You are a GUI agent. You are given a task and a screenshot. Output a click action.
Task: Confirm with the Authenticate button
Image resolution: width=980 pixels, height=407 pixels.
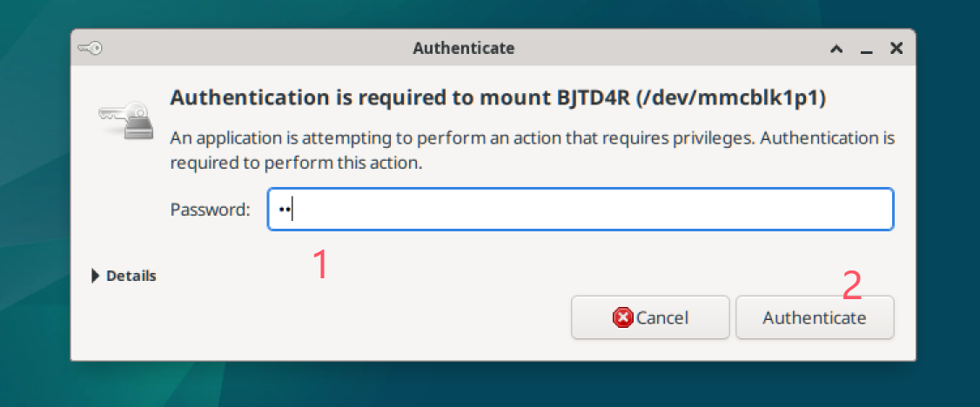tap(815, 317)
